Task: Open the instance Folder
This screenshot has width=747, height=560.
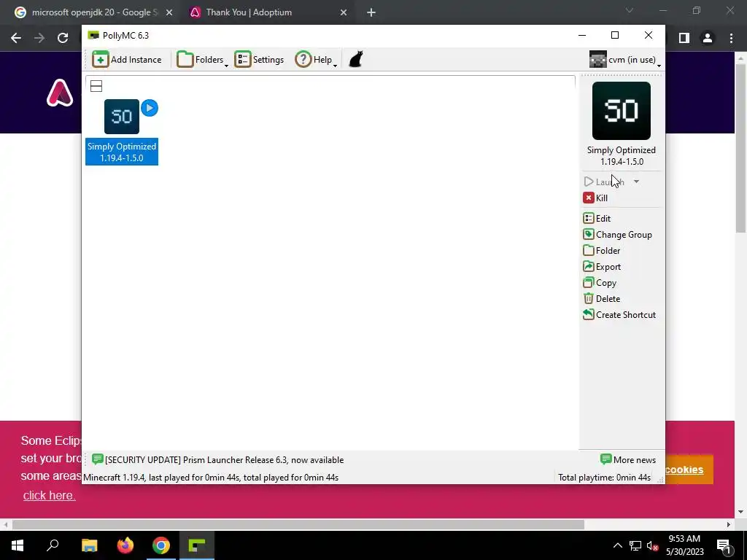Action: [602, 251]
